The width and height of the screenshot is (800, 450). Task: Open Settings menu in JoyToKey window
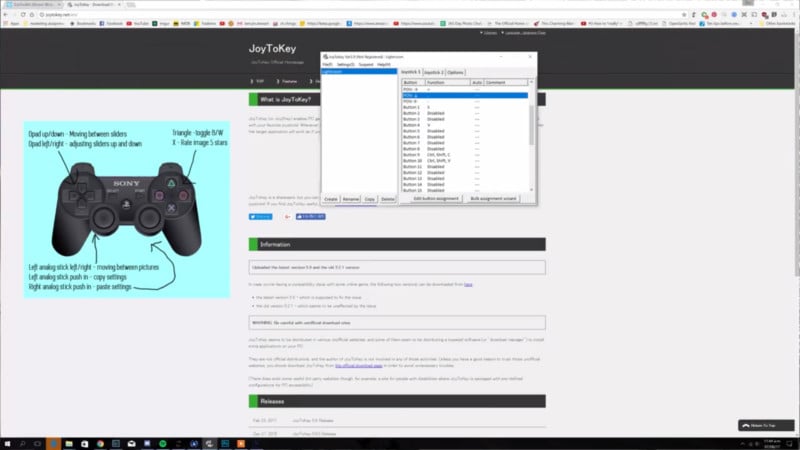point(345,65)
